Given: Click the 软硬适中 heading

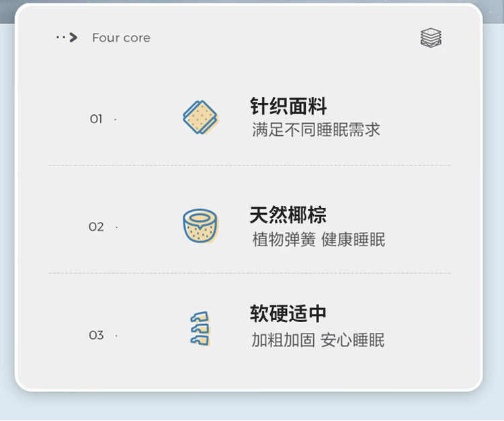Looking at the screenshot, I should (288, 313).
